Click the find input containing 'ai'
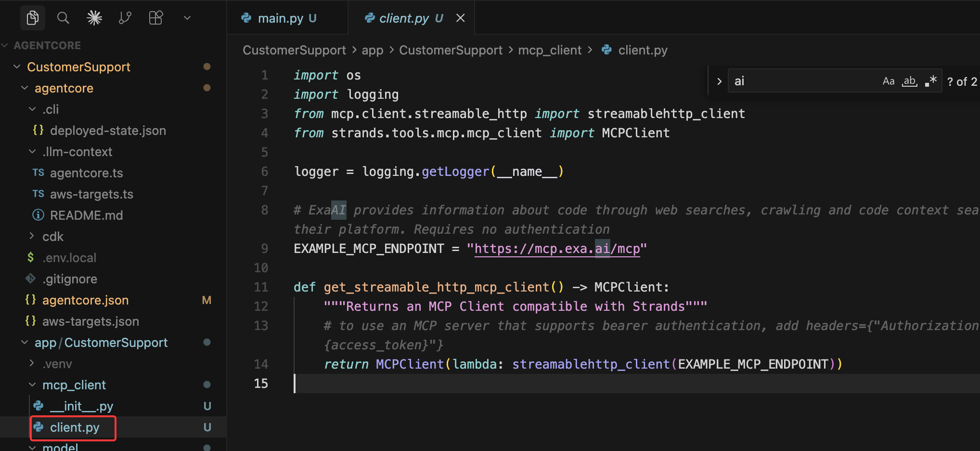 coord(799,81)
